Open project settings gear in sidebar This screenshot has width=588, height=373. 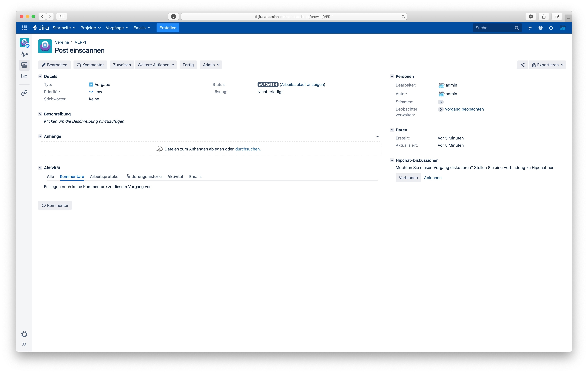(x=24, y=334)
